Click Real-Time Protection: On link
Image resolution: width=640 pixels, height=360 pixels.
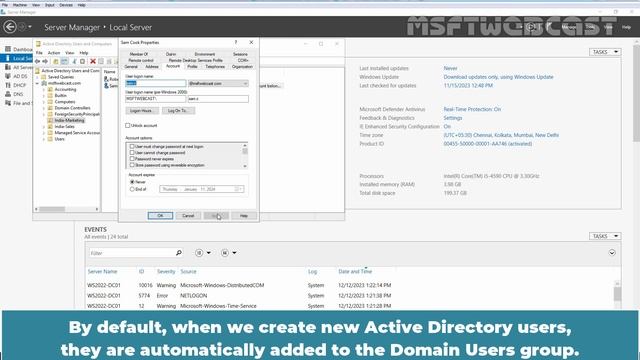coord(472,109)
